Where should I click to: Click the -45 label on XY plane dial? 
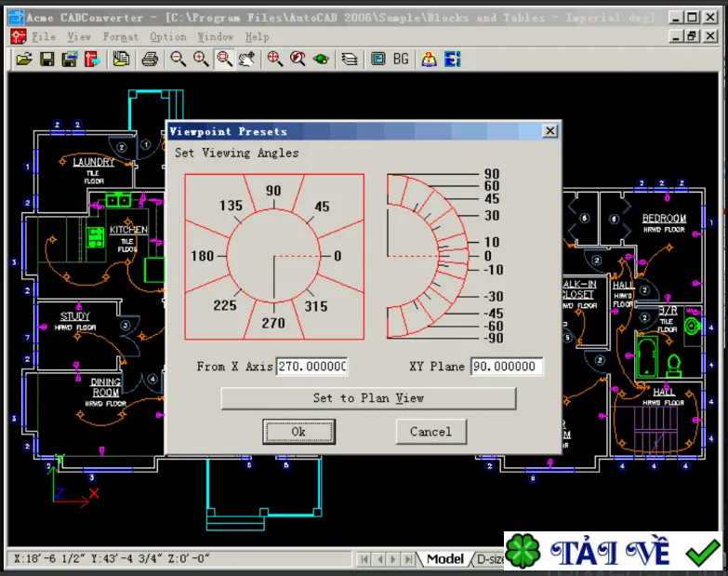click(493, 313)
